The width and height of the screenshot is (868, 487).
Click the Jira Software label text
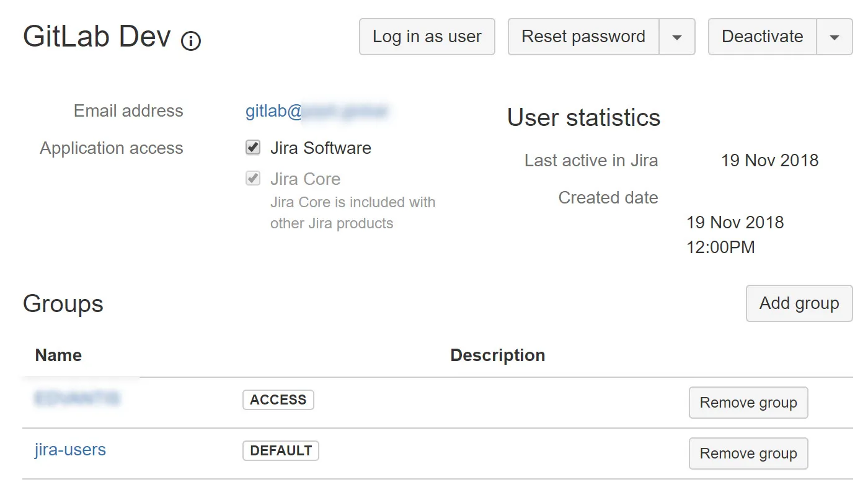(321, 148)
